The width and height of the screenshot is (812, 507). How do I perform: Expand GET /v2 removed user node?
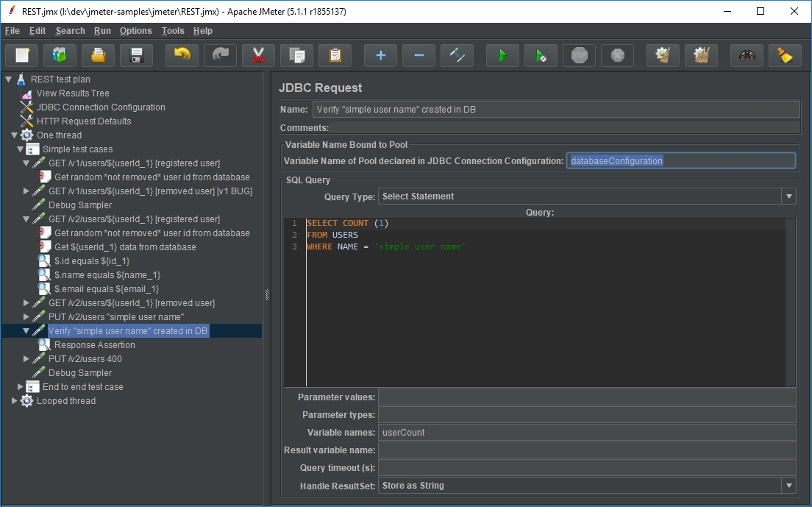26,303
